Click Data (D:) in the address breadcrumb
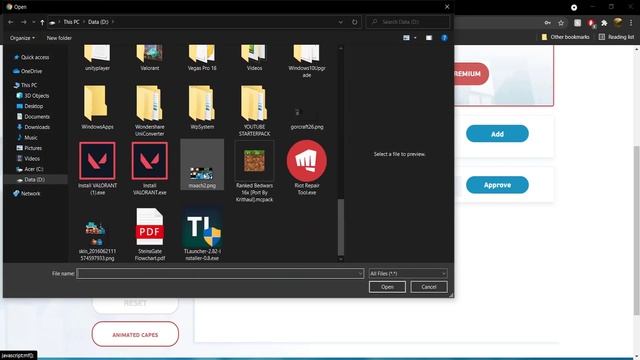 tap(98, 22)
